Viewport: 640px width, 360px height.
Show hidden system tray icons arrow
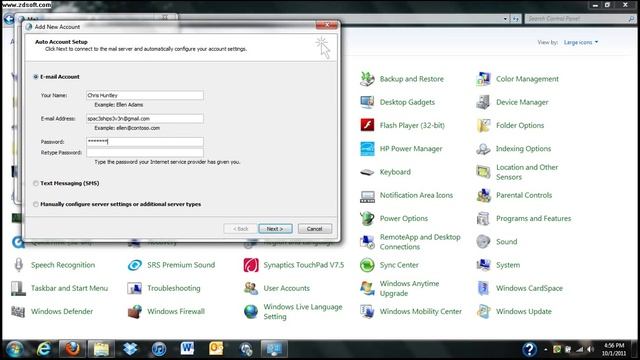click(546, 350)
